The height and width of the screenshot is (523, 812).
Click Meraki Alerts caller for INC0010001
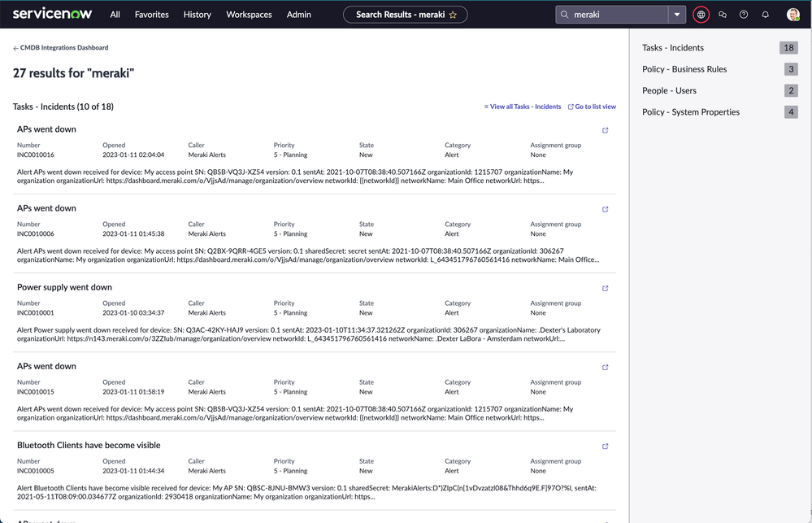tap(206, 313)
